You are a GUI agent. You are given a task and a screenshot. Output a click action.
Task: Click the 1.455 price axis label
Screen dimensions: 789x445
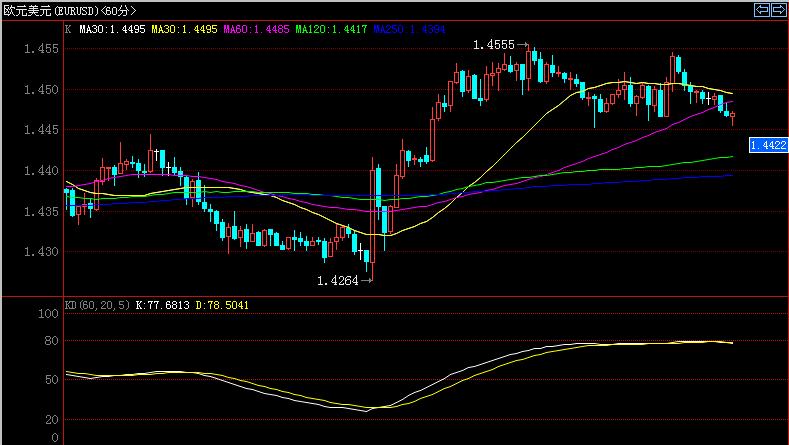point(41,49)
